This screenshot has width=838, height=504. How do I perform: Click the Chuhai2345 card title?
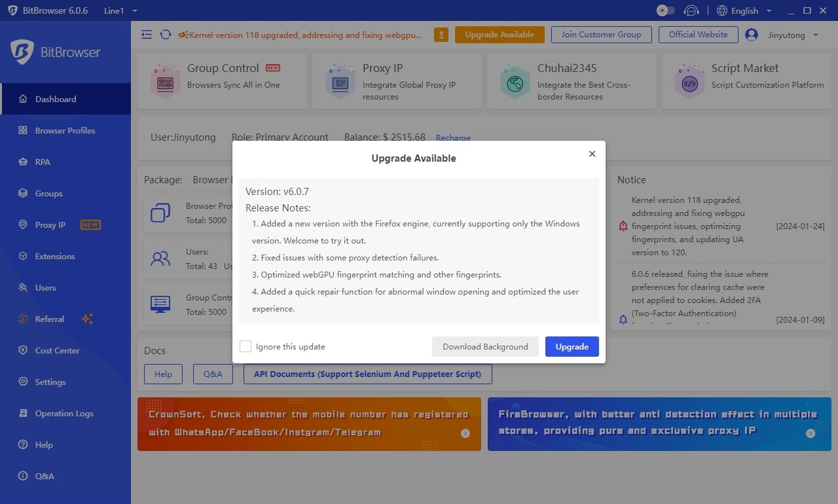click(567, 68)
